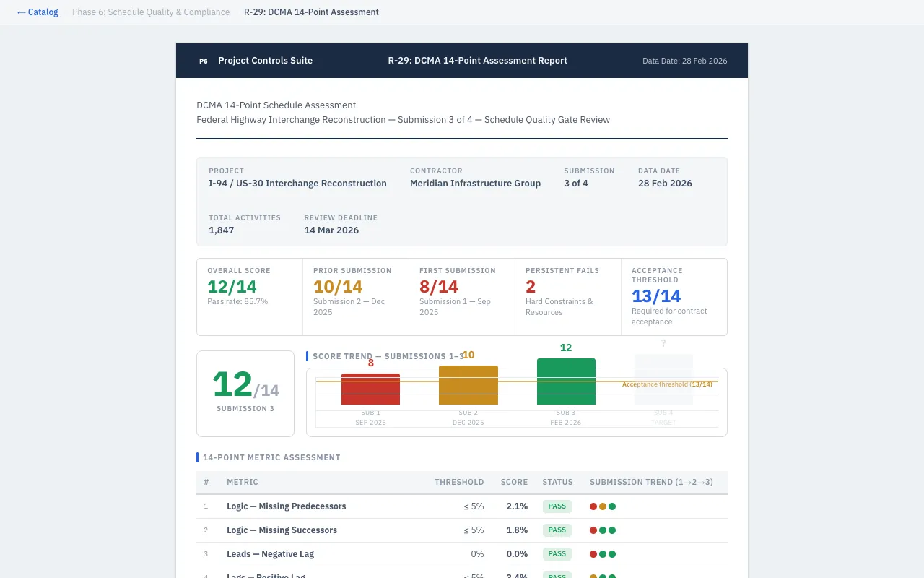Select the green Sub 3 trend dot for Missing Predecessors
Image resolution: width=924 pixels, height=578 pixels.
(613, 506)
